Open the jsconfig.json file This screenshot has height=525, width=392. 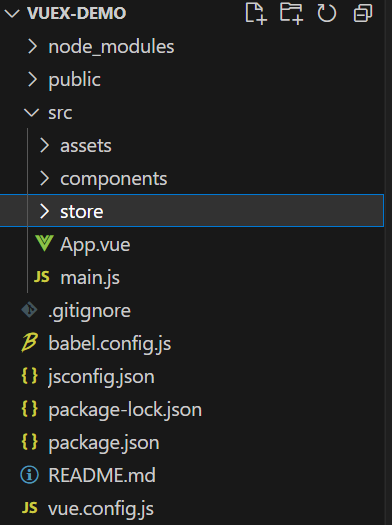101,377
